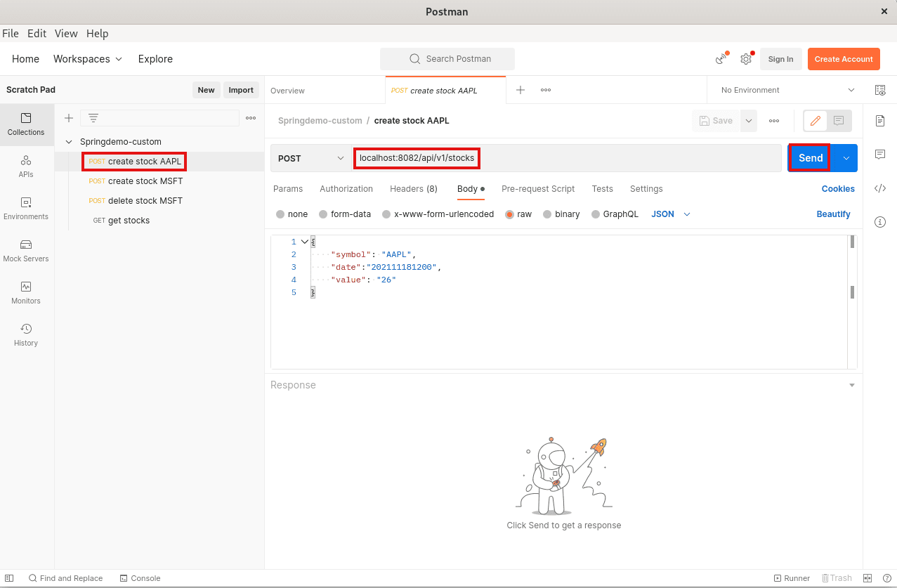Switch to the Overview tab
Screen dimensions: 897x588
coord(288,91)
